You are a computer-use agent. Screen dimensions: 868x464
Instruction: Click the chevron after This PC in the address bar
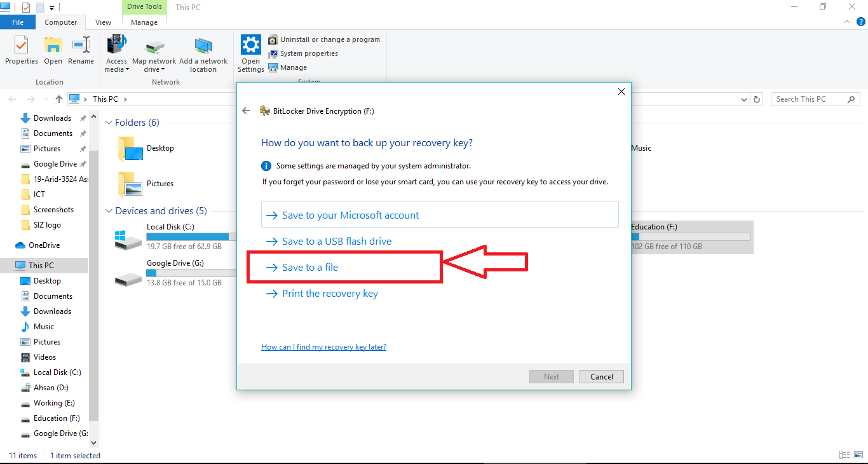tap(125, 99)
